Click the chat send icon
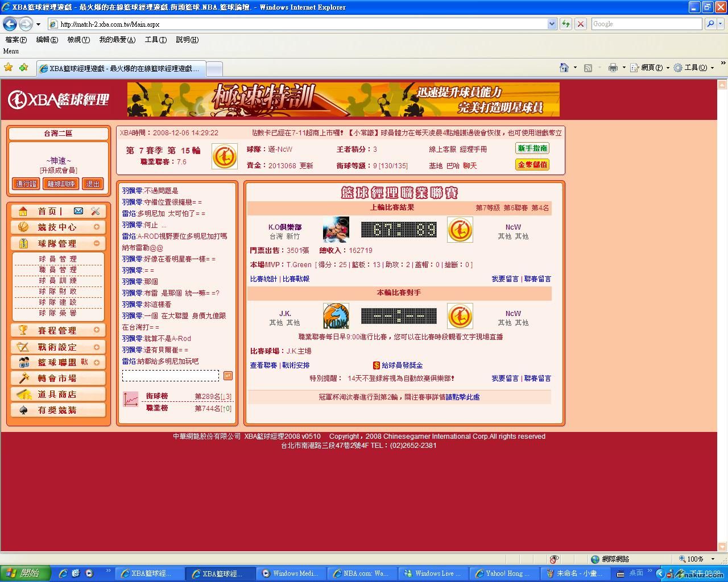The width and height of the screenshot is (728, 582). pyautogui.click(x=228, y=376)
